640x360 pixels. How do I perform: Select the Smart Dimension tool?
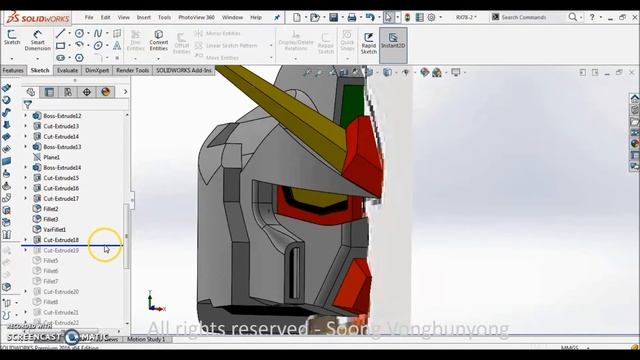tap(38, 40)
